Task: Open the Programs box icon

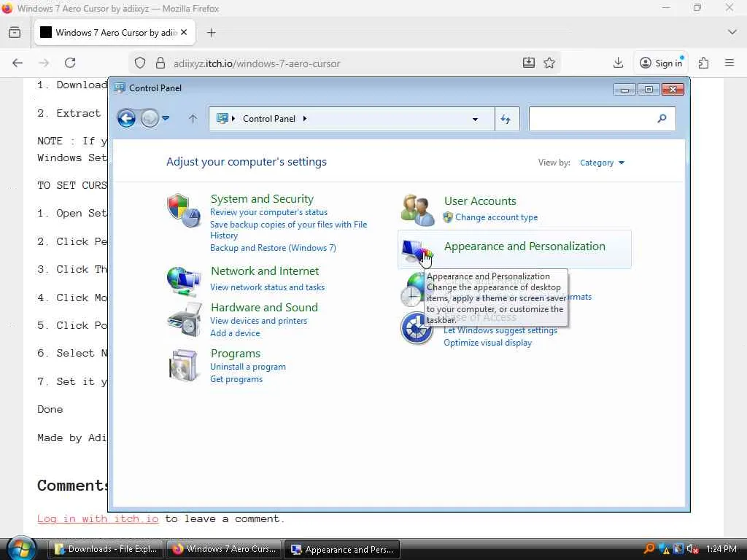Action: coord(183,366)
